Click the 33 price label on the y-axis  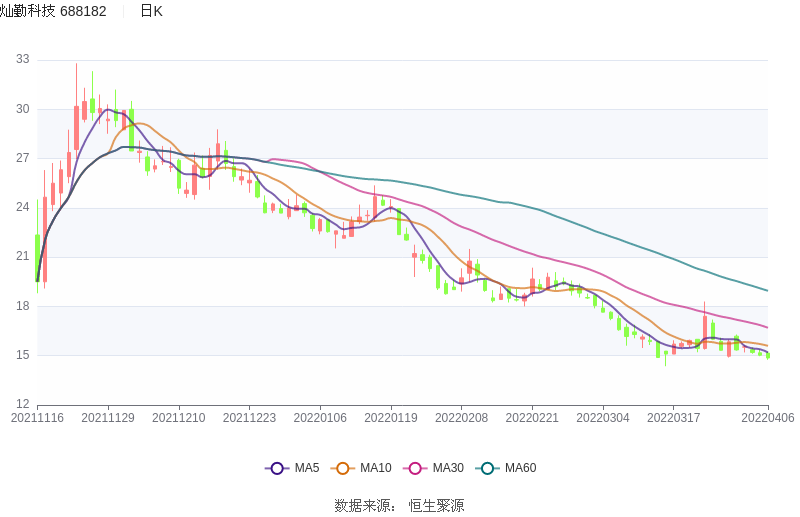coord(23,60)
